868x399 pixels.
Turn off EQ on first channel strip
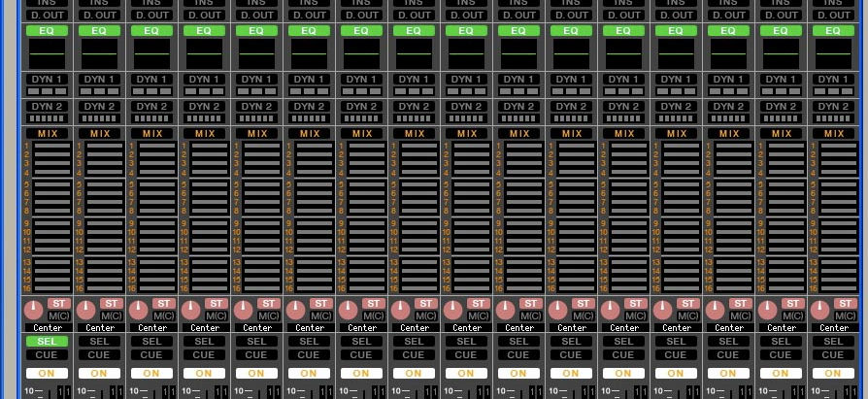(x=47, y=31)
